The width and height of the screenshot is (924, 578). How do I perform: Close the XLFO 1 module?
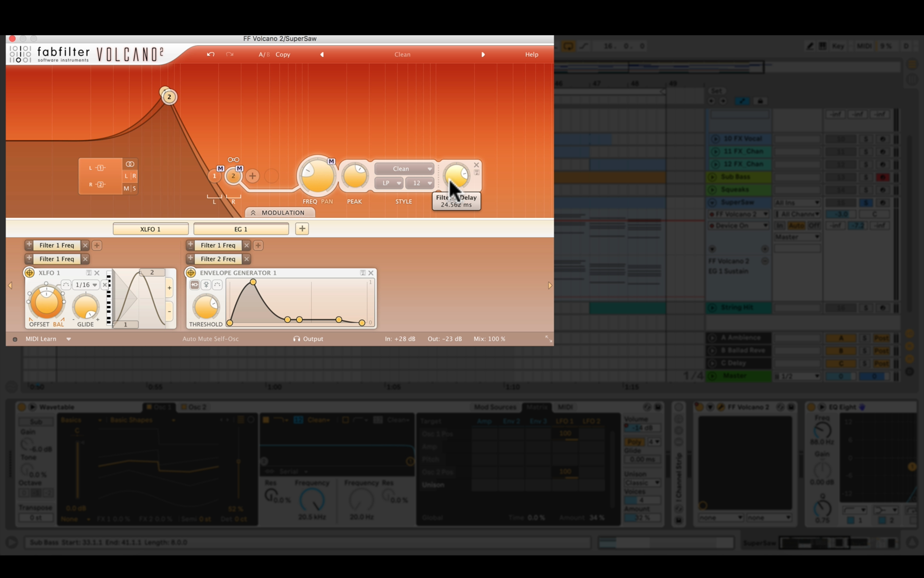click(97, 273)
